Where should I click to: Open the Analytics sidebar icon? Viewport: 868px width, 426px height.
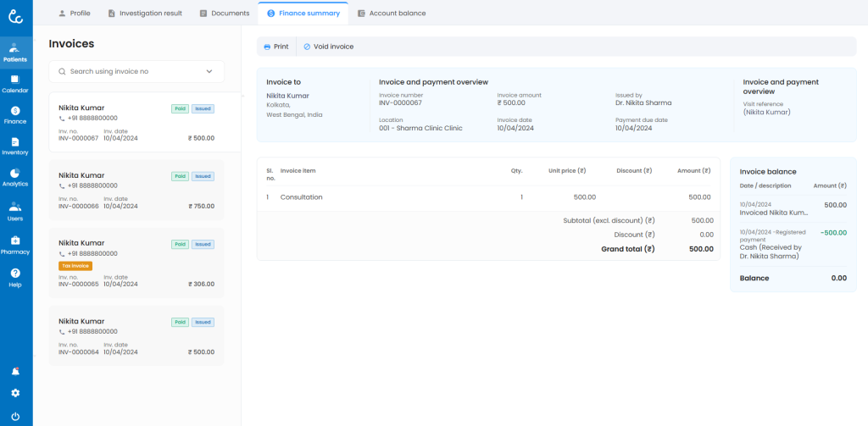click(15, 177)
